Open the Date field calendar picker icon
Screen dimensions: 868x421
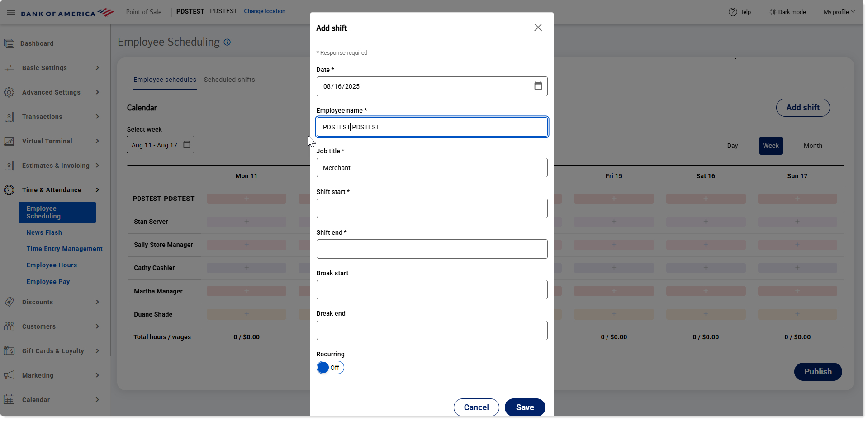coord(538,86)
